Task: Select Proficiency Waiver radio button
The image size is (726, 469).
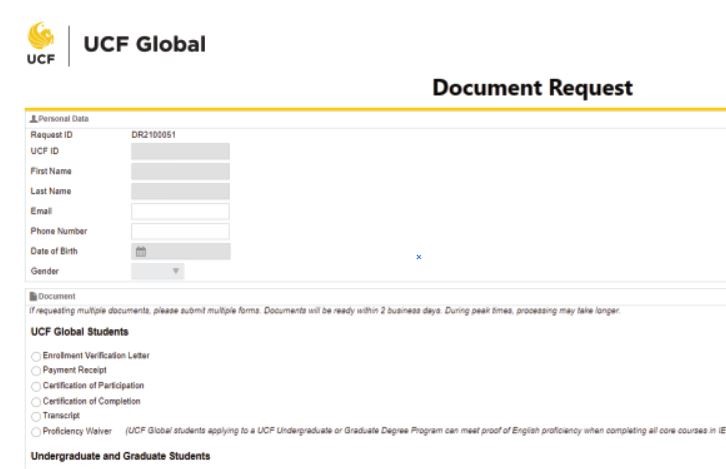Action: point(36,432)
